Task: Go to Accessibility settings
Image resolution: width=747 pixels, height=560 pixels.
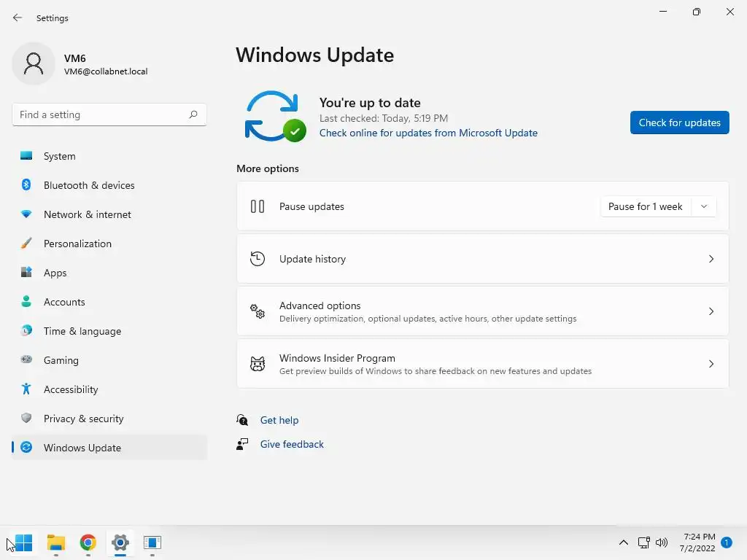Action: point(109,389)
